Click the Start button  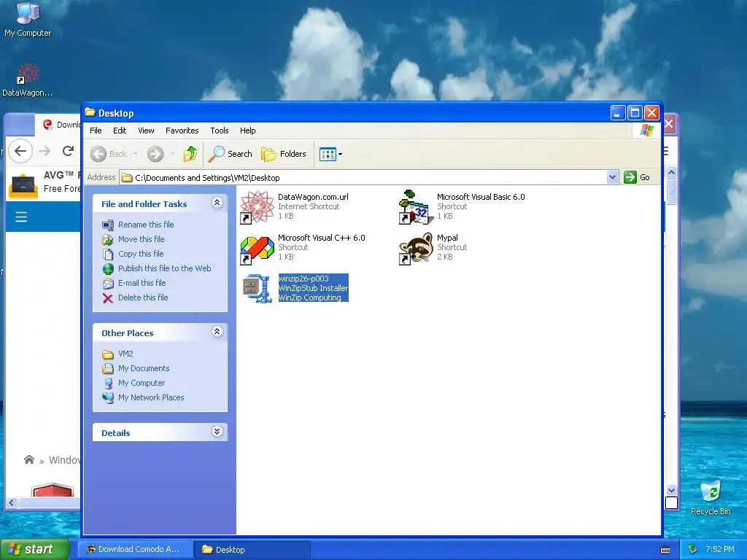coord(35,549)
